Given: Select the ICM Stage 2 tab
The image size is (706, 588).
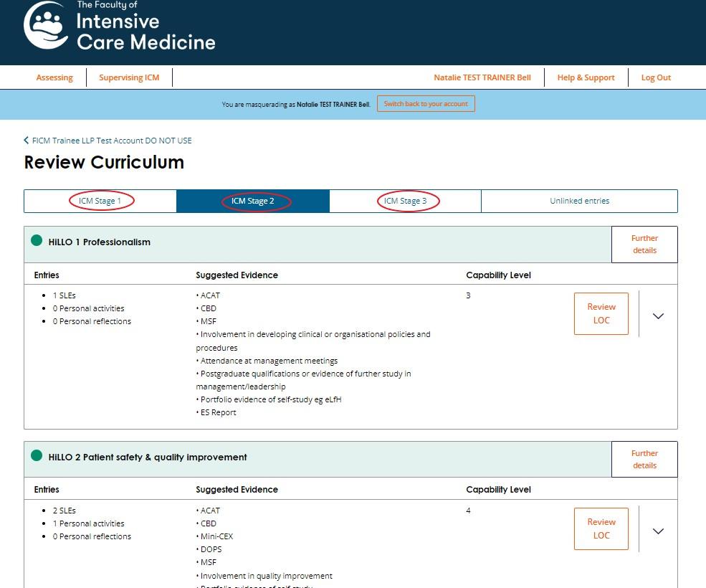Looking at the screenshot, I should pos(253,201).
